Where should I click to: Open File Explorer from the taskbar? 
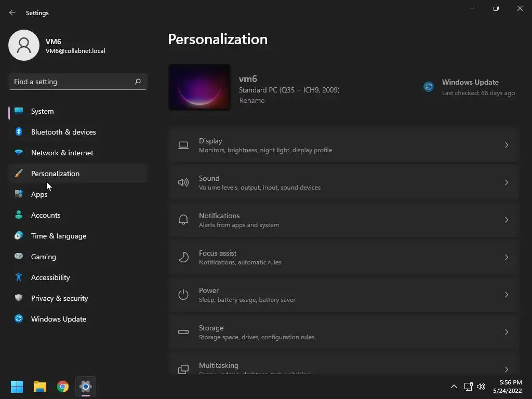point(39,387)
